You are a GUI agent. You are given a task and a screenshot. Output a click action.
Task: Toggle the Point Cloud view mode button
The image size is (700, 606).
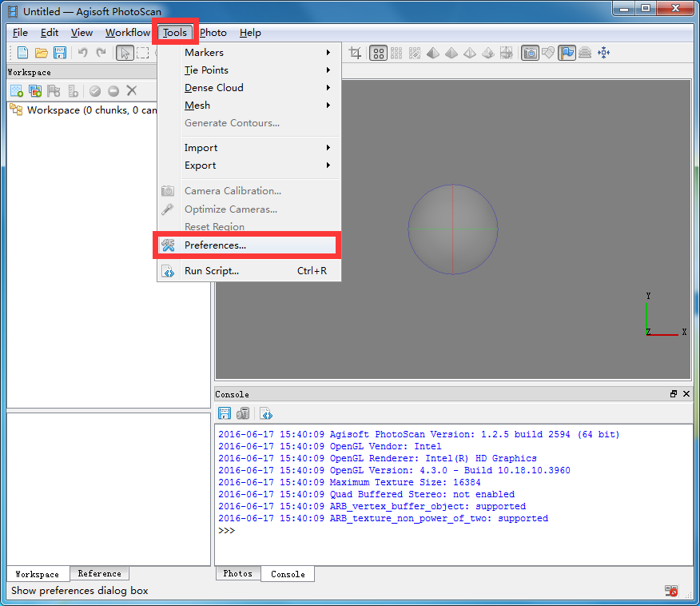coord(379,53)
